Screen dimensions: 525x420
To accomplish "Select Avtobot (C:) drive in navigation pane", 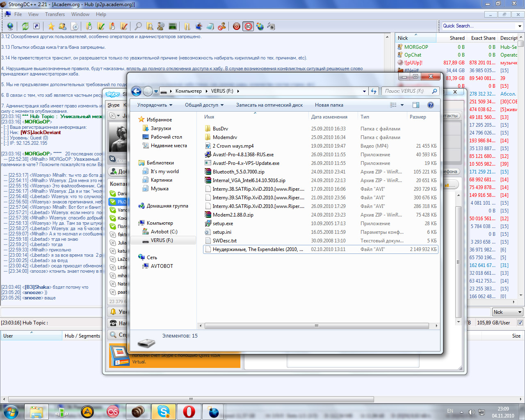I will [164, 232].
